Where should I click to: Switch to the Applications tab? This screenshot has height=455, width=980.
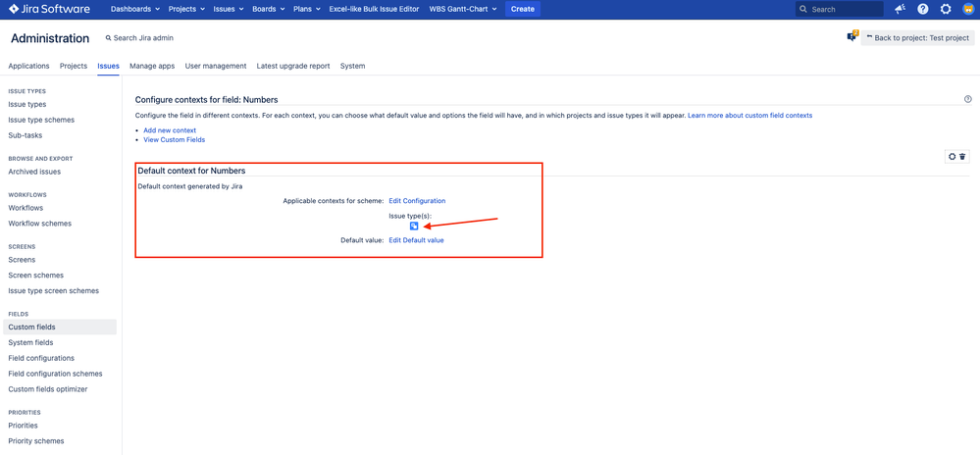[28, 66]
